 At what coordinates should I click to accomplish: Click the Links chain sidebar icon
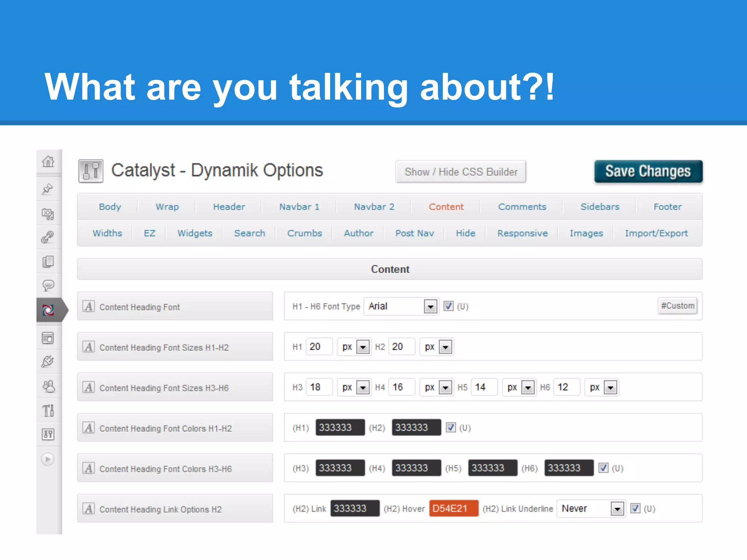(x=48, y=237)
